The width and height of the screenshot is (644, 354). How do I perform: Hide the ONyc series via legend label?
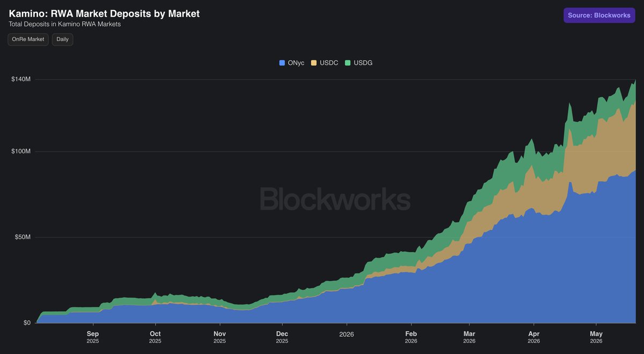[x=296, y=63]
